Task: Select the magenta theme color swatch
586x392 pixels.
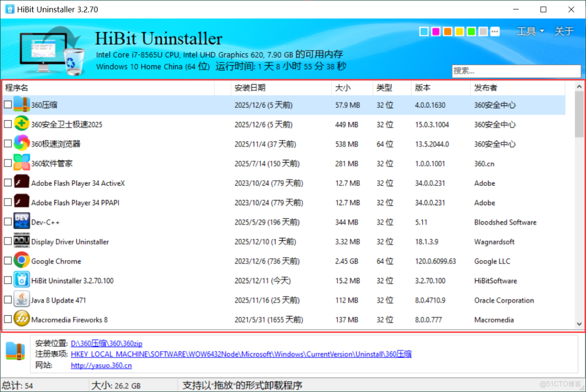Action: (x=436, y=31)
